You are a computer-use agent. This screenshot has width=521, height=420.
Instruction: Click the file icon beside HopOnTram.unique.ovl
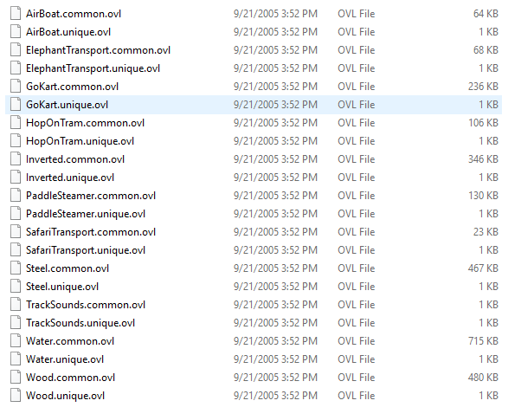click(x=16, y=141)
